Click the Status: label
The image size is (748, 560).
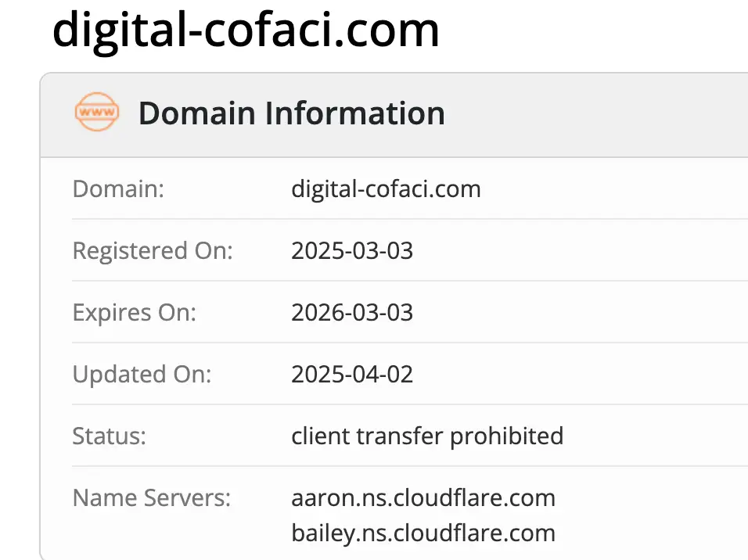pos(110,436)
